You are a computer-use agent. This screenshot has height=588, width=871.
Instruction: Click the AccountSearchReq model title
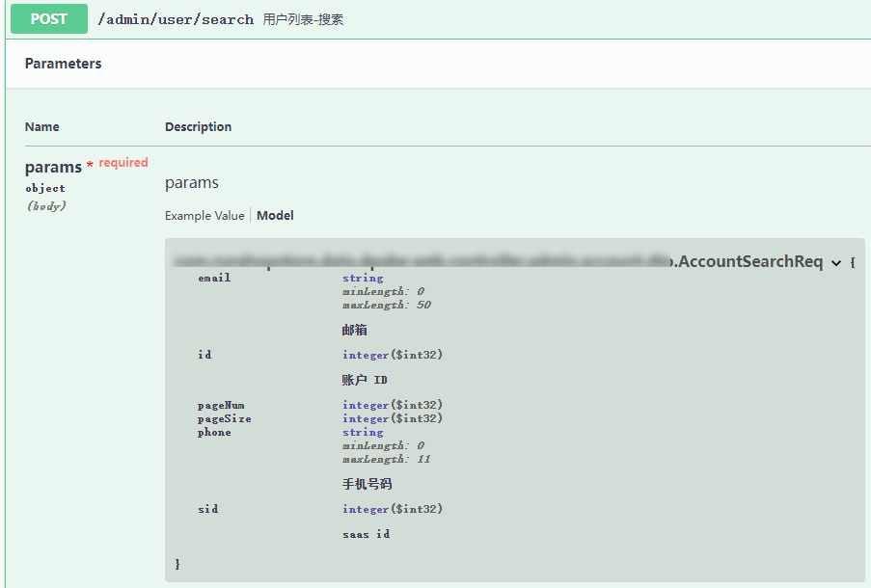pyautogui.click(x=750, y=262)
